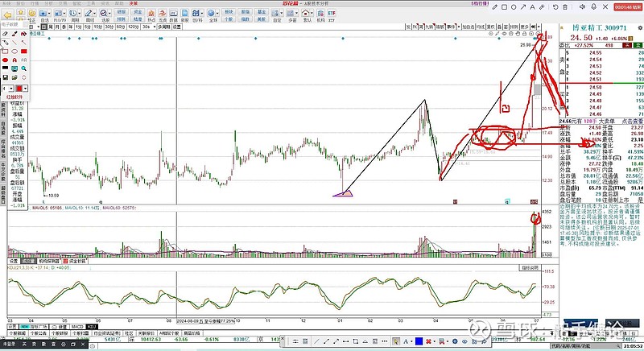Expand the 多窗 dropdown arrow
Viewport: 644px width, 351px height.
pos(296,13)
